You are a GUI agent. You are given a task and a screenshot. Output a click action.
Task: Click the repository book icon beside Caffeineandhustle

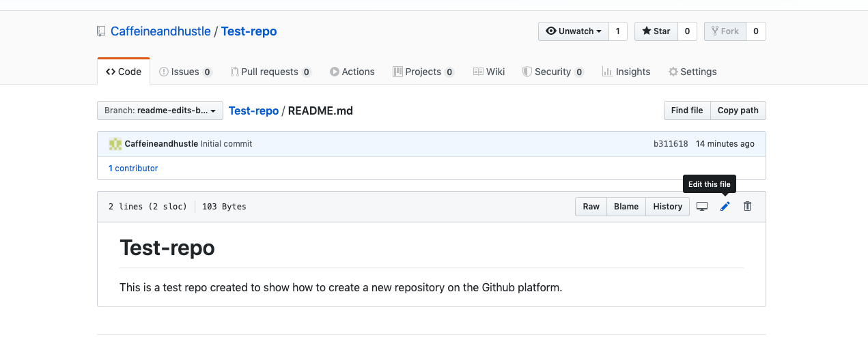(102, 31)
